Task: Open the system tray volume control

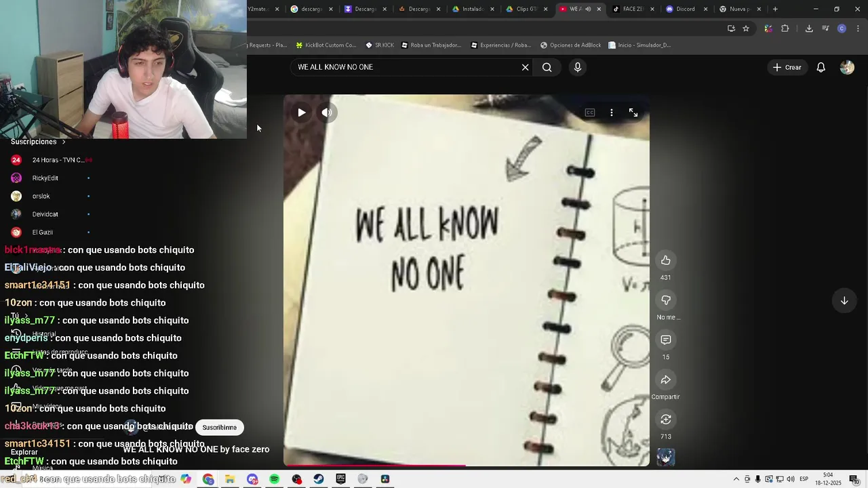Action: [791, 479]
